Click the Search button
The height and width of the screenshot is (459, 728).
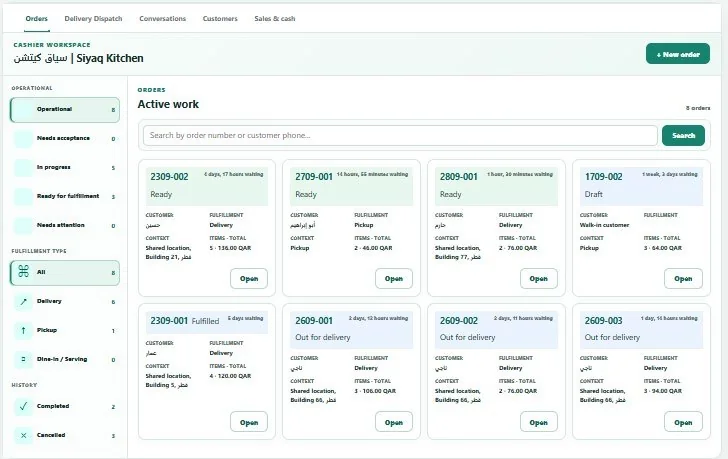pyautogui.click(x=683, y=136)
